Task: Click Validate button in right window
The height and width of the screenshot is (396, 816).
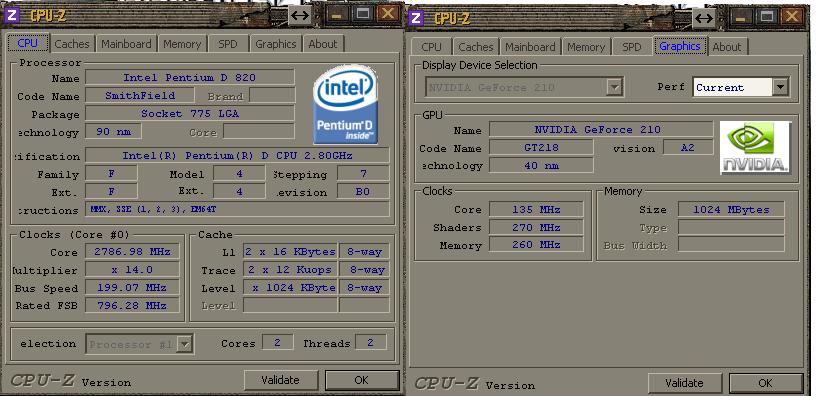Action: pyautogui.click(x=684, y=383)
